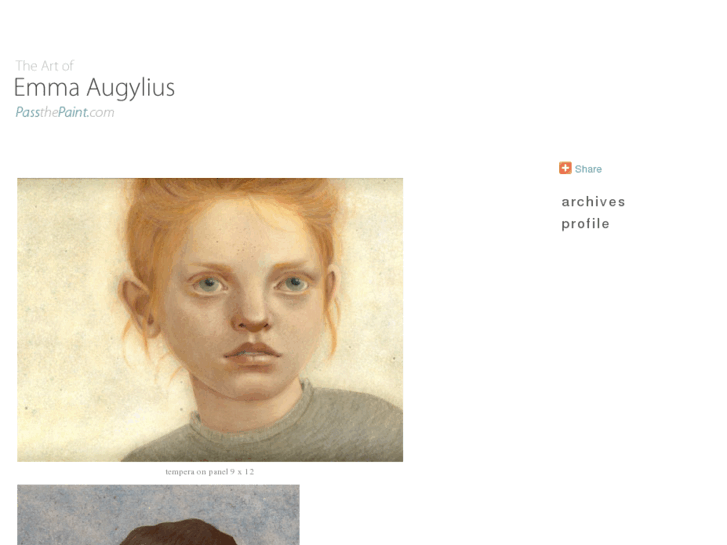Click the Emma Augylius site title

point(94,88)
